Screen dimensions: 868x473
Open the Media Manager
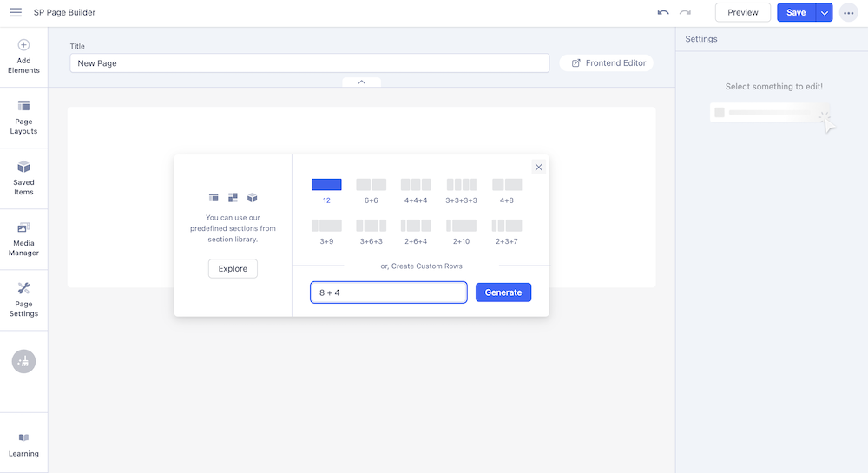[23, 239]
